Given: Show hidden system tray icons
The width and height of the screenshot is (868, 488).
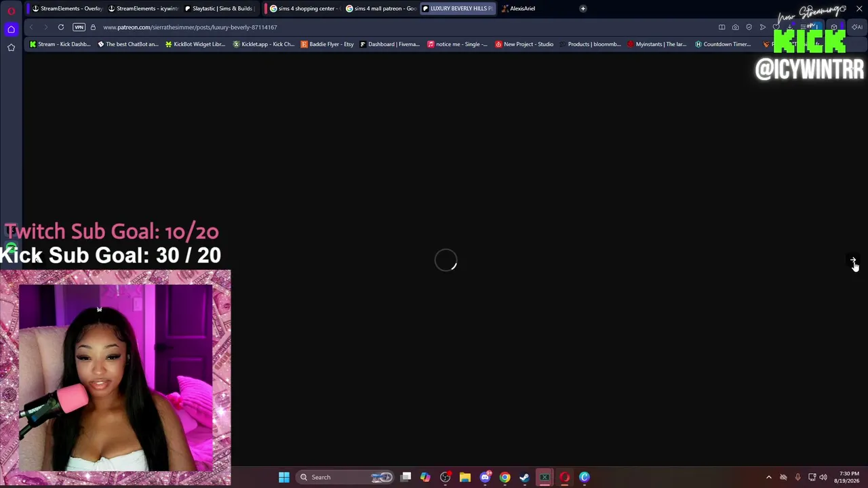Looking at the screenshot, I should (x=768, y=477).
